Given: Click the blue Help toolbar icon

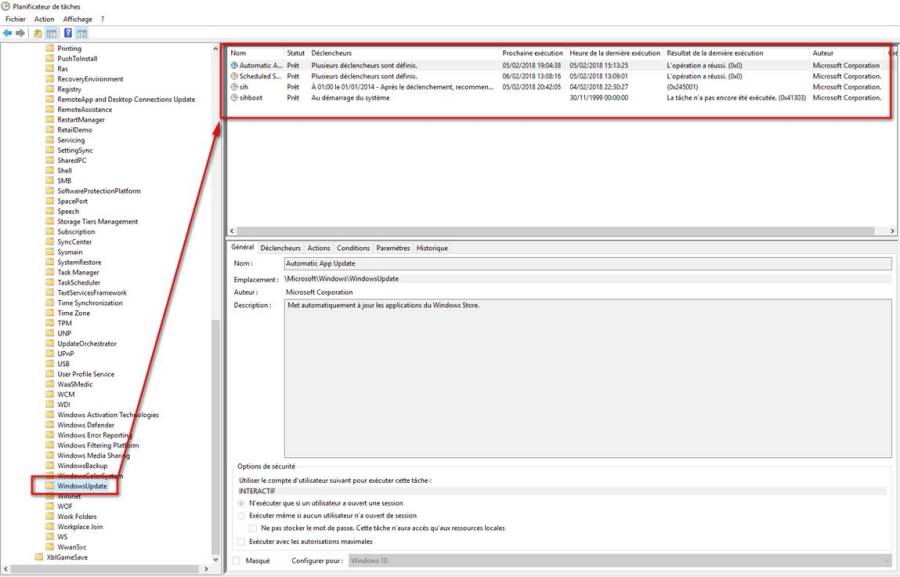Looking at the screenshot, I should pos(68,33).
